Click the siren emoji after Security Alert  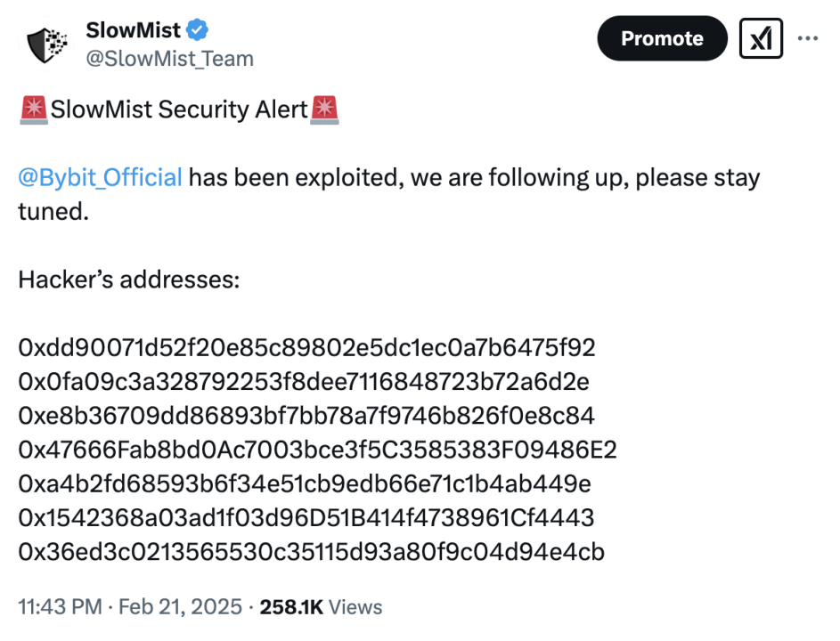[324, 110]
